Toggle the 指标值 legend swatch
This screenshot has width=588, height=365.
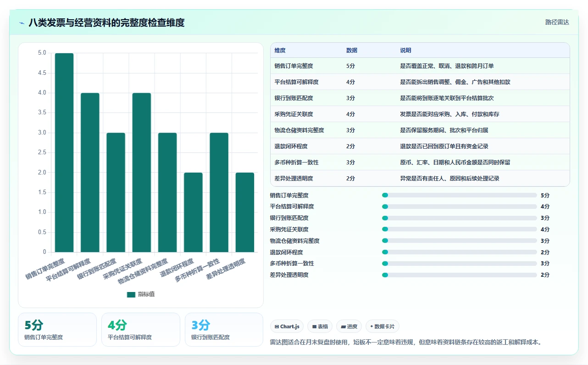tap(131, 294)
